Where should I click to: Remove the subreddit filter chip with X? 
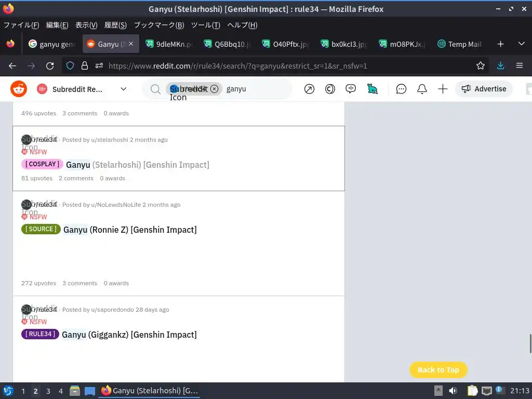215,89
